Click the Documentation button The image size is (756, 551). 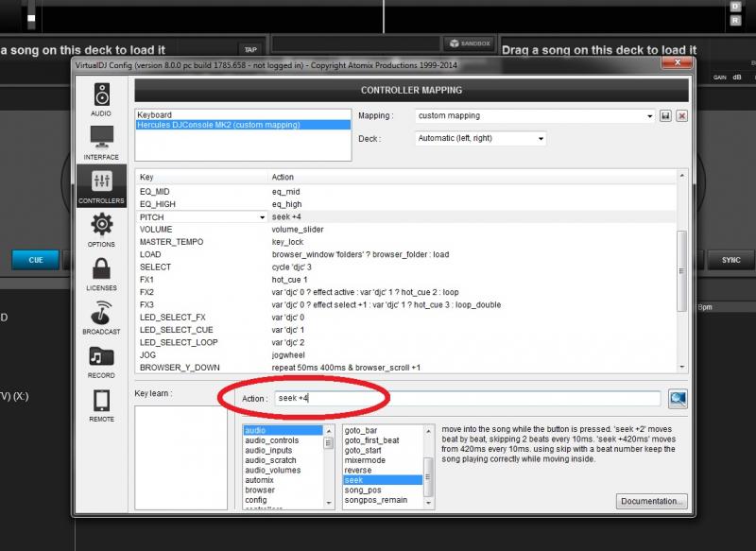(x=652, y=501)
